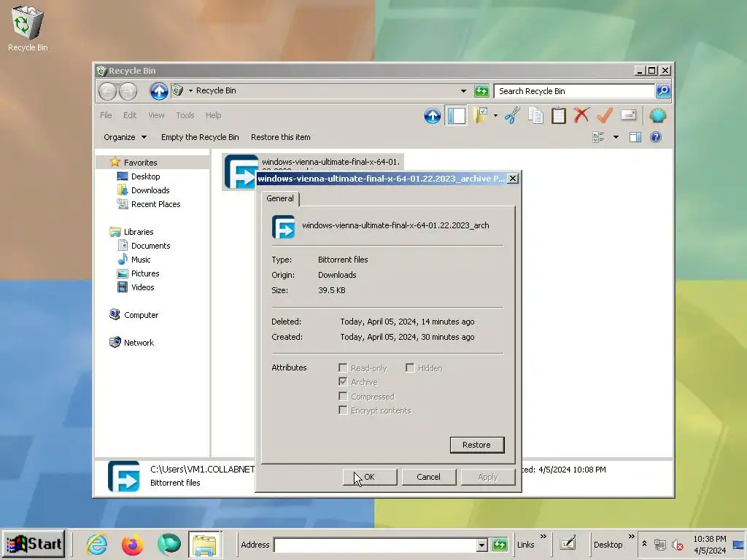
Task: Click the Start button
Action: point(34,544)
